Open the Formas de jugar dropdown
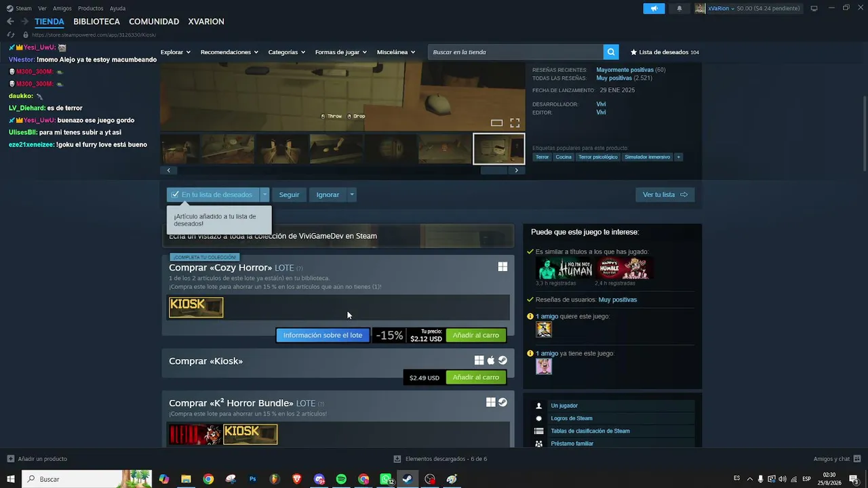The width and height of the screenshot is (868, 488). (x=341, y=52)
